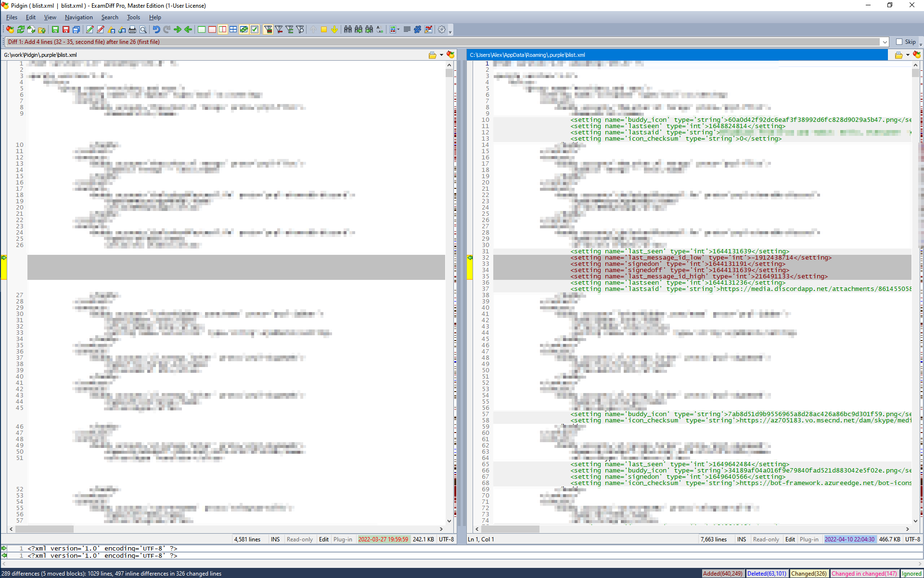
Task: Click the Changed(326) color legend
Action: pyautogui.click(x=808, y=574)
